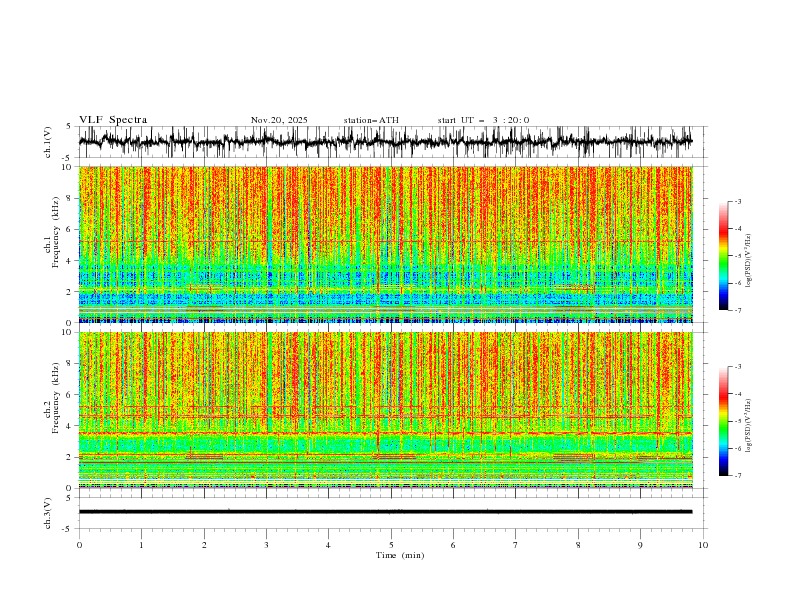Click the "-3" value on upper color bar
792x612 pixels.
point(737,201)
